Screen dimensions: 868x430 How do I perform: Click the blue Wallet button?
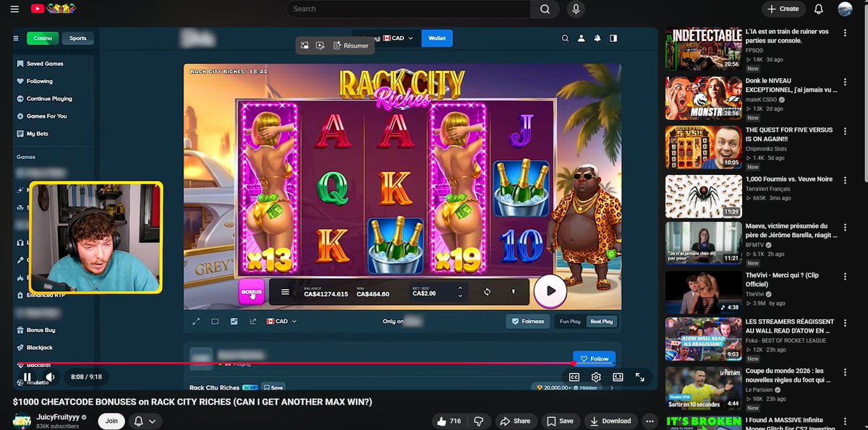point(437,38)
